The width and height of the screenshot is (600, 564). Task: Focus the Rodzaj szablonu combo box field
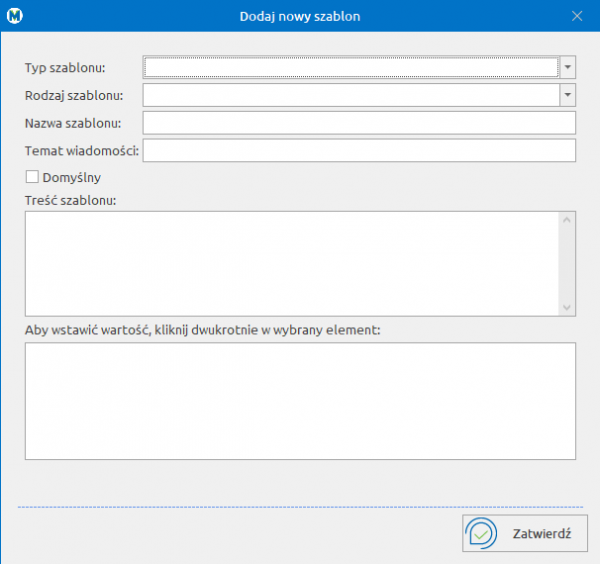point(350,95)
